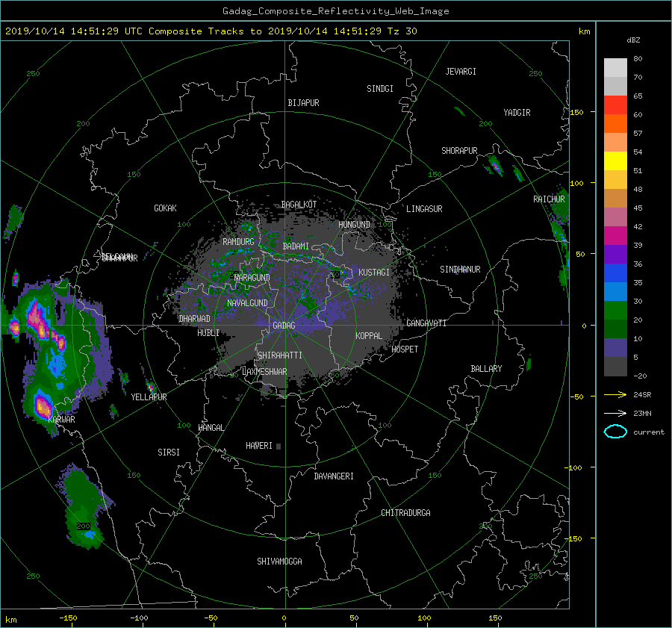Click the NARAGUND city label
The width and height of the screenshot is (672, 628).
pyautogui.click(x=252, y=278)
